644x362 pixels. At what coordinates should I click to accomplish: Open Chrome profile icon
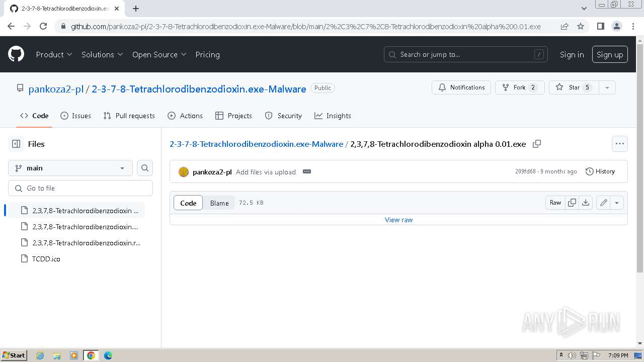click(x=616, y=26)
